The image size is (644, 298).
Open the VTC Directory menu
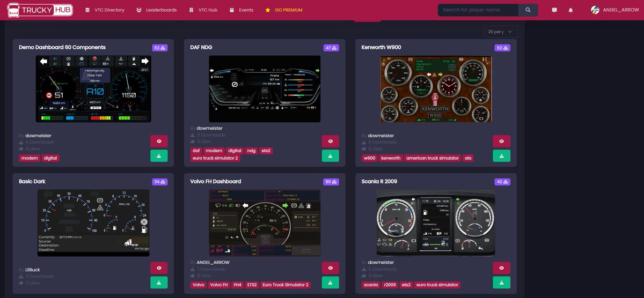[x=105, y=10]
